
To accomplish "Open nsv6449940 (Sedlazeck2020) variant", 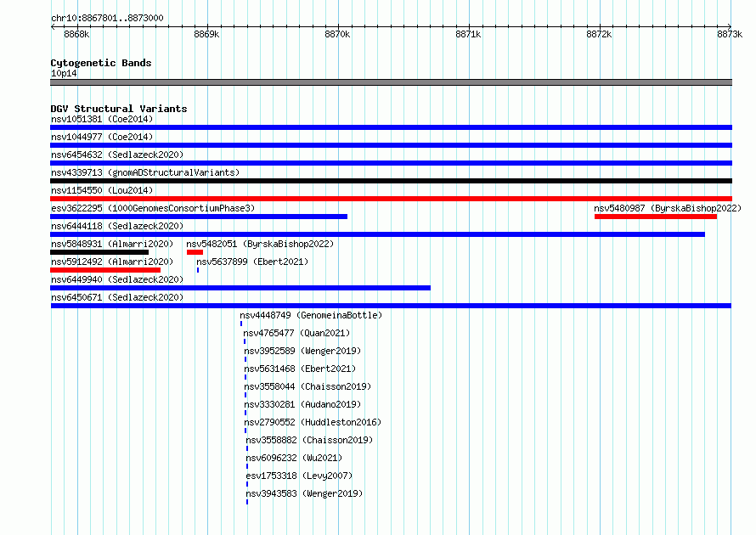I will click(117, 279).
